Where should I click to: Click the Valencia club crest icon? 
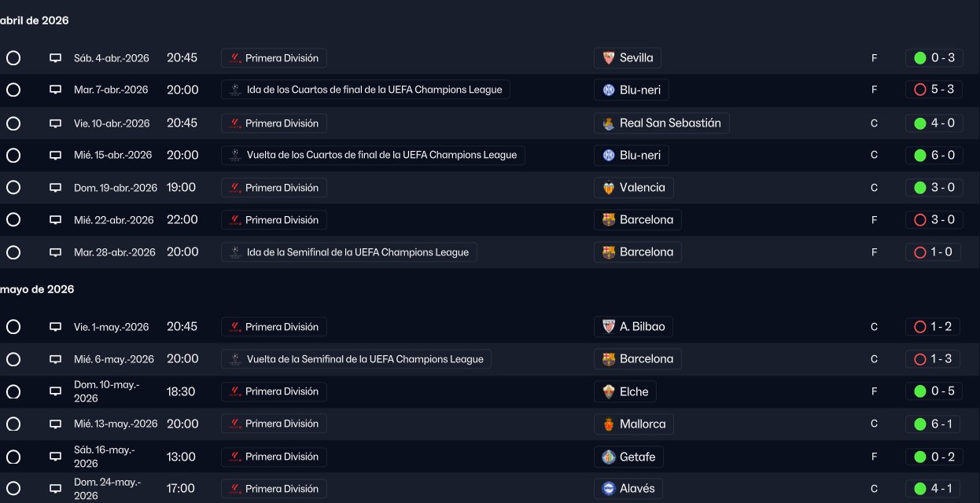coord(608,188)
